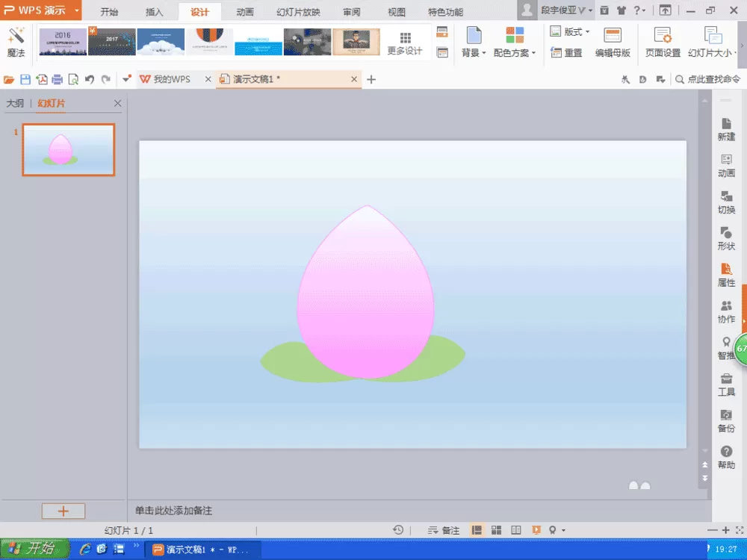This screenshot has height=560, width=747.
Task: Switch to slide sorter view in status bar
Action: pyautogui.click(x=496, y=530)
